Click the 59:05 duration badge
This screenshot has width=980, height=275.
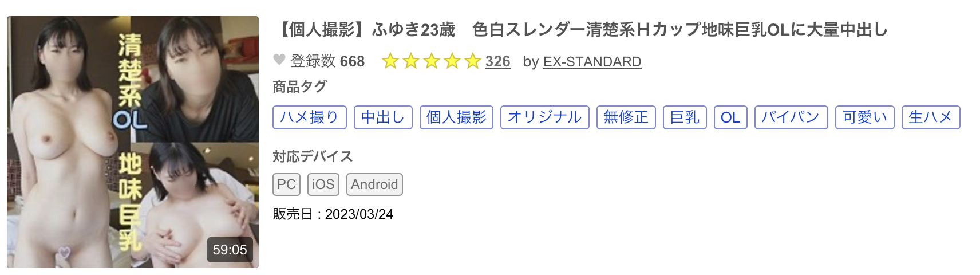[230, 250]
